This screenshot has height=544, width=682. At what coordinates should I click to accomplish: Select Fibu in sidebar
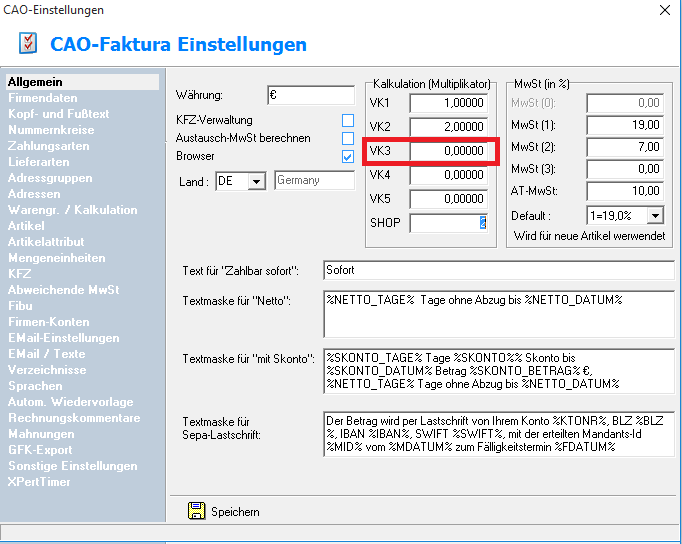(20, 306)
